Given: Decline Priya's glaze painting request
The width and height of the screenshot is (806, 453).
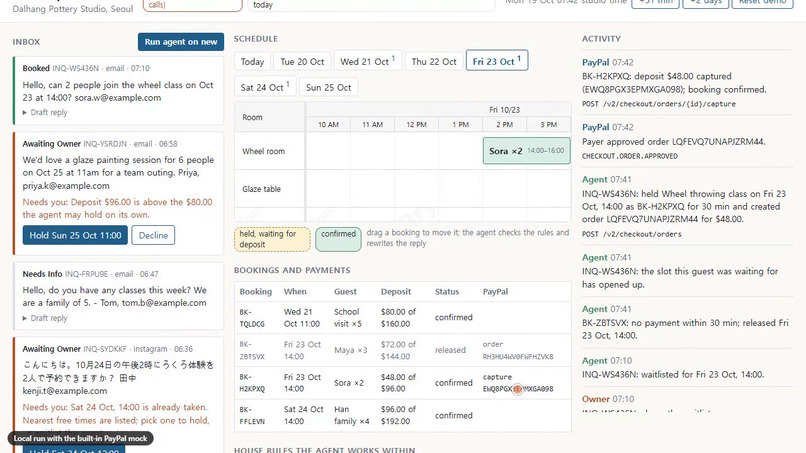Looking at the screenshot, I should coord(153,235).
